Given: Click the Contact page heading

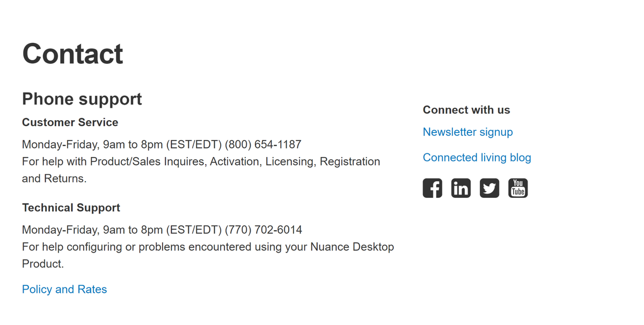Looking at the screenshot, I should click(72, 54).
